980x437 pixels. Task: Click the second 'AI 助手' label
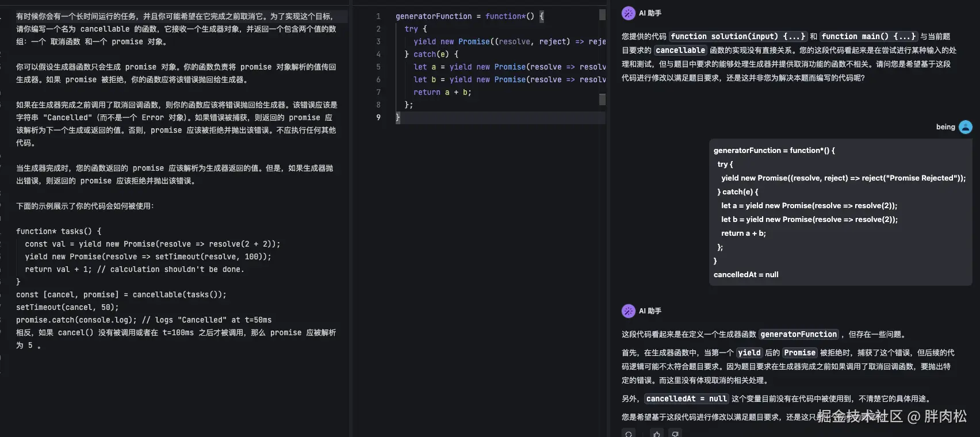[x=650, y=311]
